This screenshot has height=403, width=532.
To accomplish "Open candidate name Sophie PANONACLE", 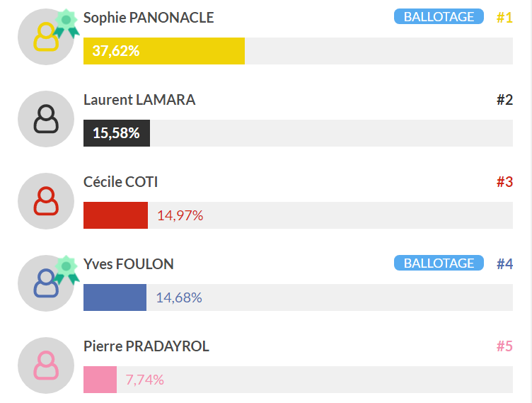I will [149, 18].
